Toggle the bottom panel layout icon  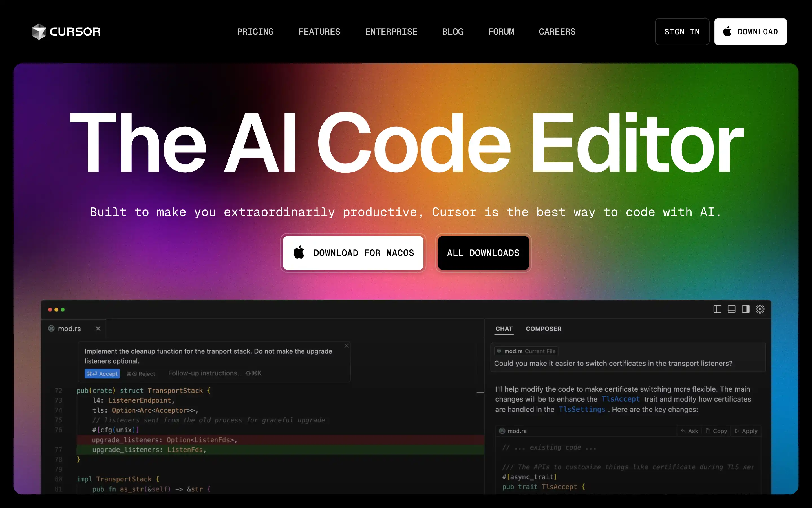[731, 309]
